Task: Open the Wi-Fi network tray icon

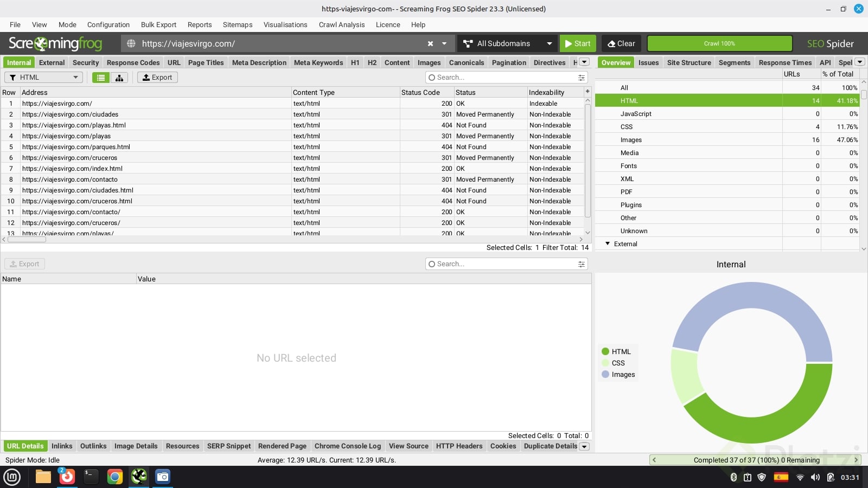Action: [x=800, y=477]
